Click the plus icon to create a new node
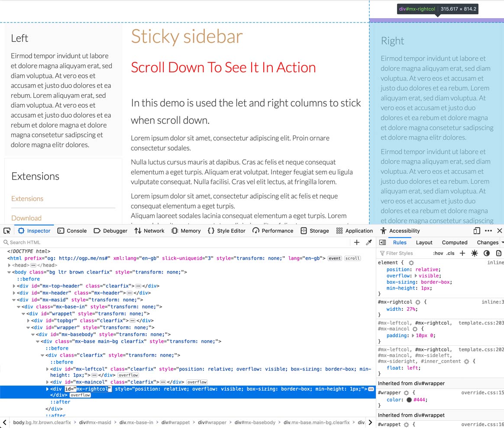 point(357,242)
